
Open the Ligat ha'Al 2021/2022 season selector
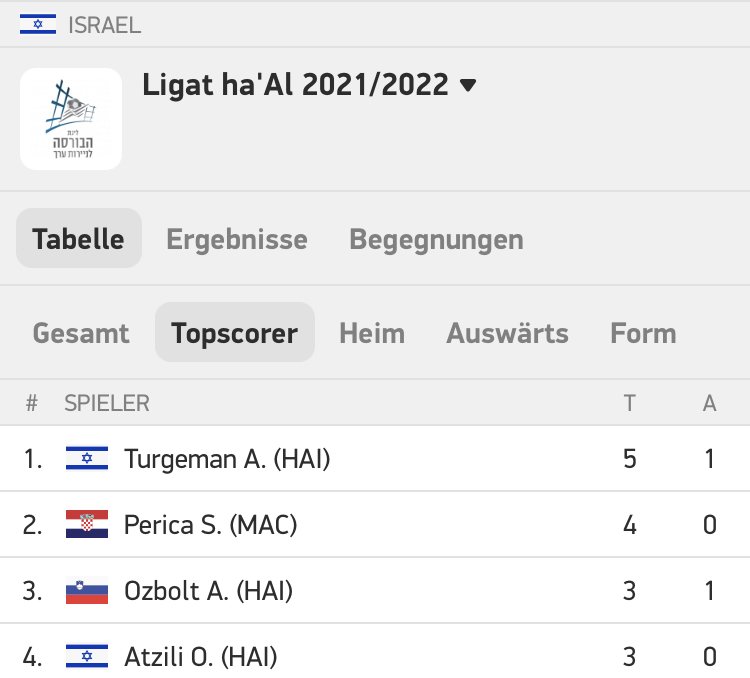[x=296, y=85]
